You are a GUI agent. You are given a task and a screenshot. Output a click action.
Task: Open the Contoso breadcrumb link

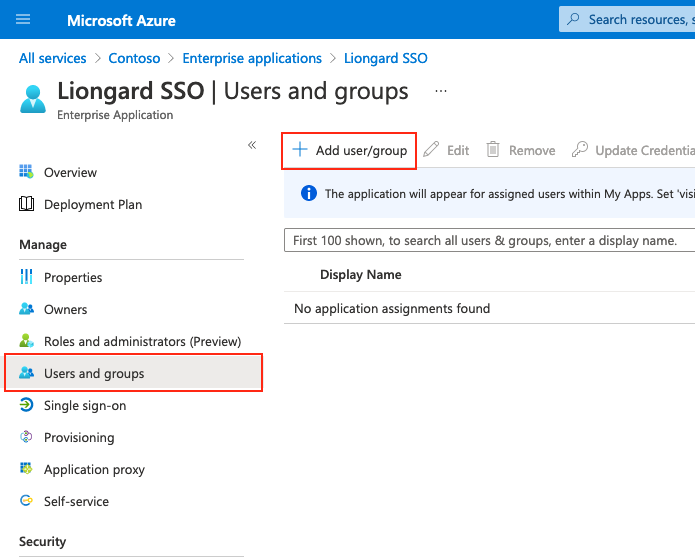pyautogui.click(x=134, y=58)
